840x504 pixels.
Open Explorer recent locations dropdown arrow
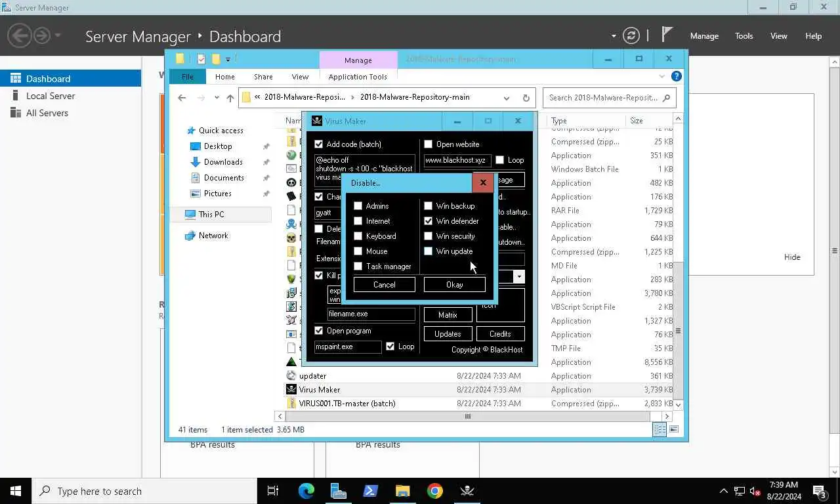pyautogui.click(x=216, y=98)
